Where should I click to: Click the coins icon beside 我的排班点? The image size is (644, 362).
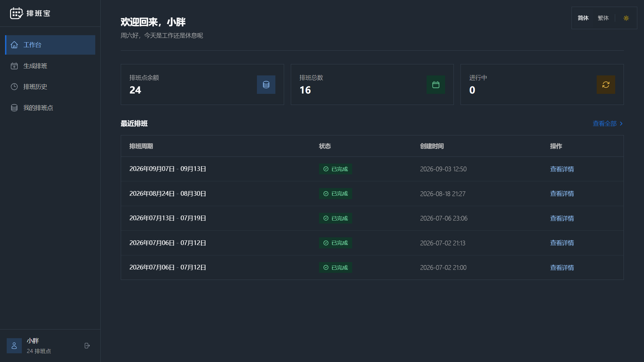[14, 108]
